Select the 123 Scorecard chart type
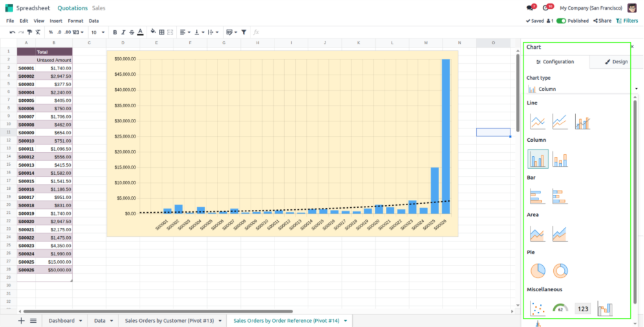 582,308
